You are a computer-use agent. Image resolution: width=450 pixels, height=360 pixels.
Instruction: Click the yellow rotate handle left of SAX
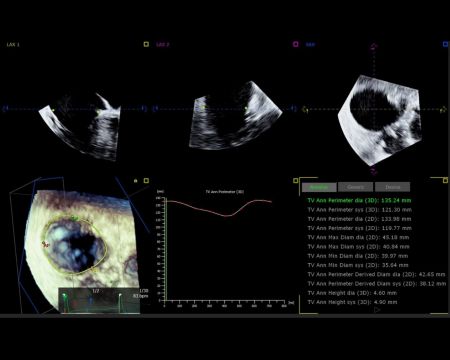click(305, 109)
